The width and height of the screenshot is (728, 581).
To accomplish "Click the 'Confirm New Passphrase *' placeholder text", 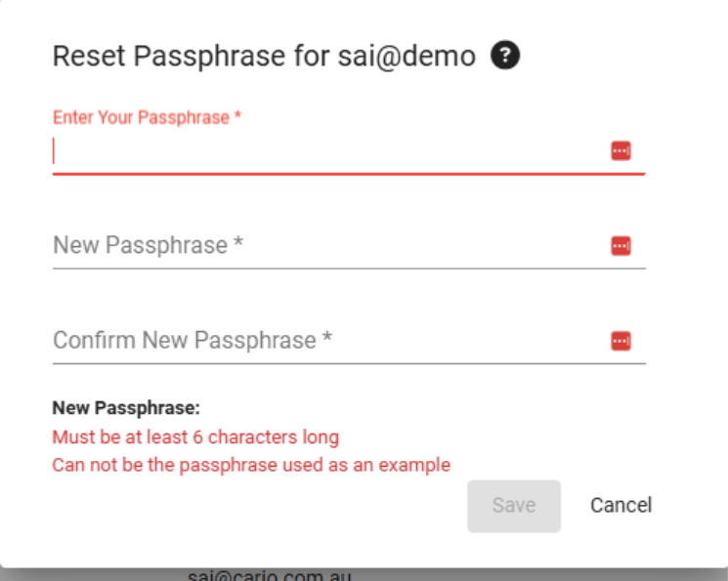I will pyautogui.click(x=193, y=341).
